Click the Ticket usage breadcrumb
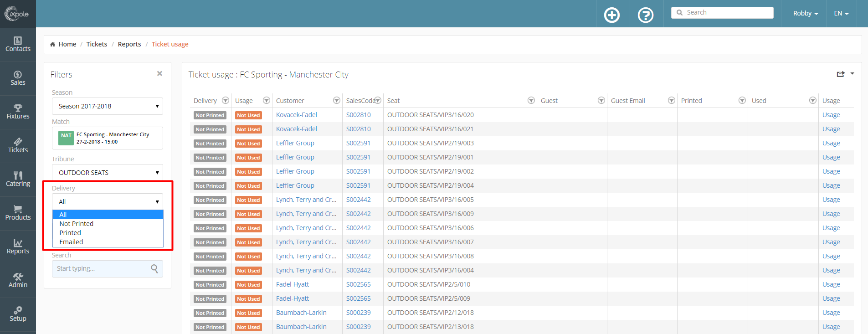 pyautogui.click(x=170, y=44)
